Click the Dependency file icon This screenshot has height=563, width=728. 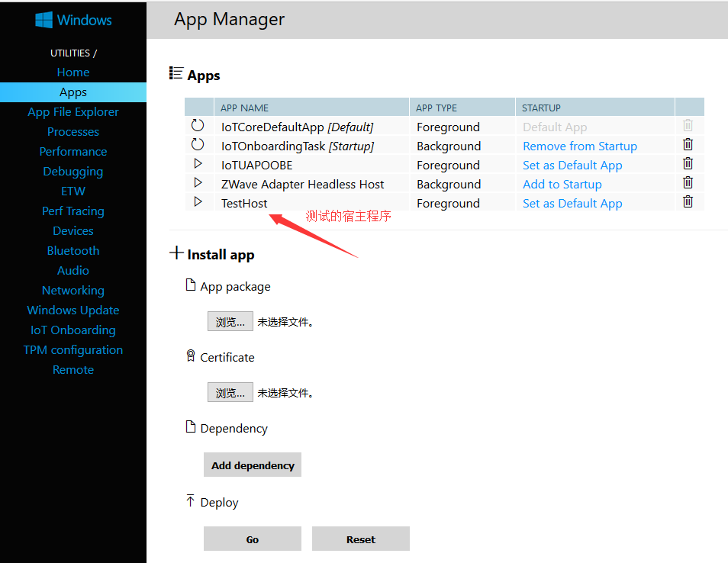click(190, 426)
